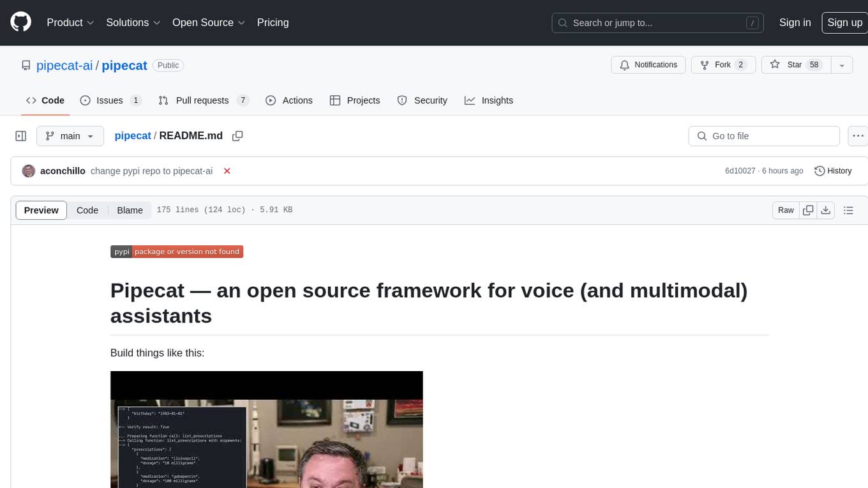Go to pipecat root in breadcrumb
This screenshot has width=868, height=488.
point(133,135)
